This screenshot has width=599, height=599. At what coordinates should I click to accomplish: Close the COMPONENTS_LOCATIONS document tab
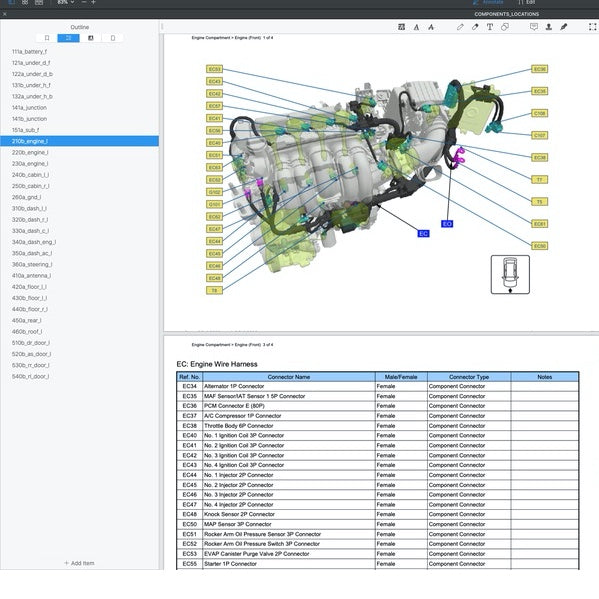[x=4, y=14]
